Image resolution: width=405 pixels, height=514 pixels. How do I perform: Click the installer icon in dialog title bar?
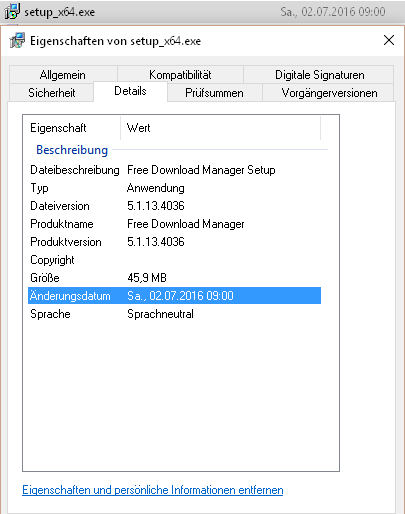click(x=17, y=41)
